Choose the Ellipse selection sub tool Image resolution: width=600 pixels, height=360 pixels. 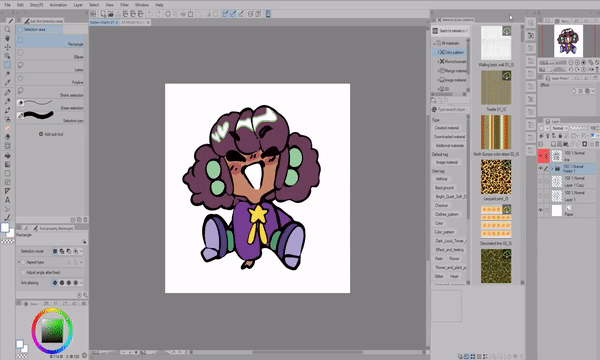(x=51, y=54)
